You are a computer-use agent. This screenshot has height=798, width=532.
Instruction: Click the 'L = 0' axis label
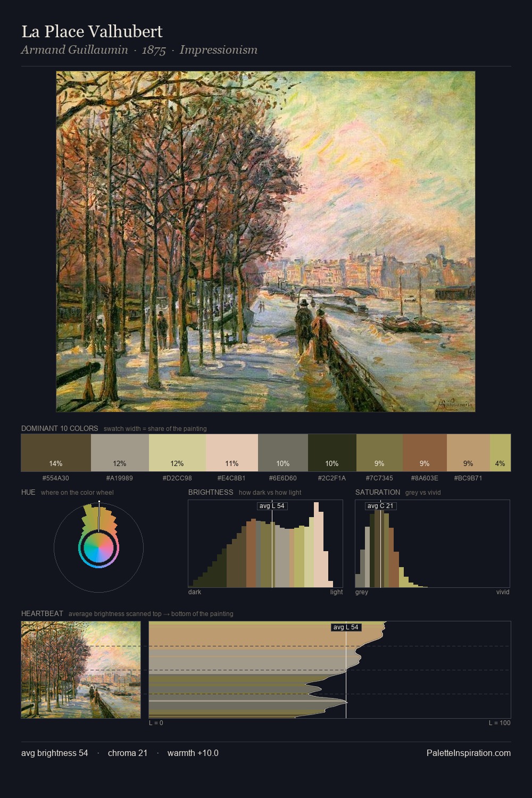point(156,723)
